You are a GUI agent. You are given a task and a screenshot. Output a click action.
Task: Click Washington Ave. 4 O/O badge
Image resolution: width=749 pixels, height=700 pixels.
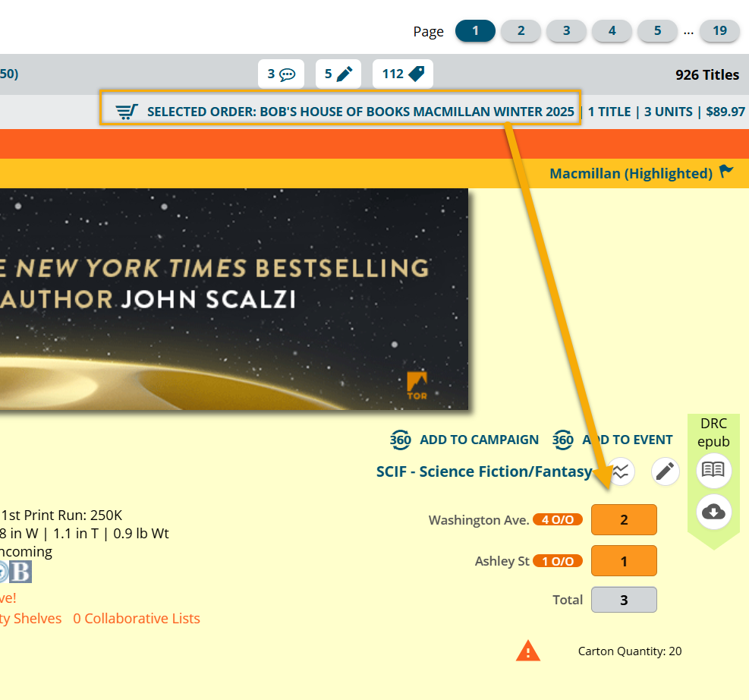(558, 520)
